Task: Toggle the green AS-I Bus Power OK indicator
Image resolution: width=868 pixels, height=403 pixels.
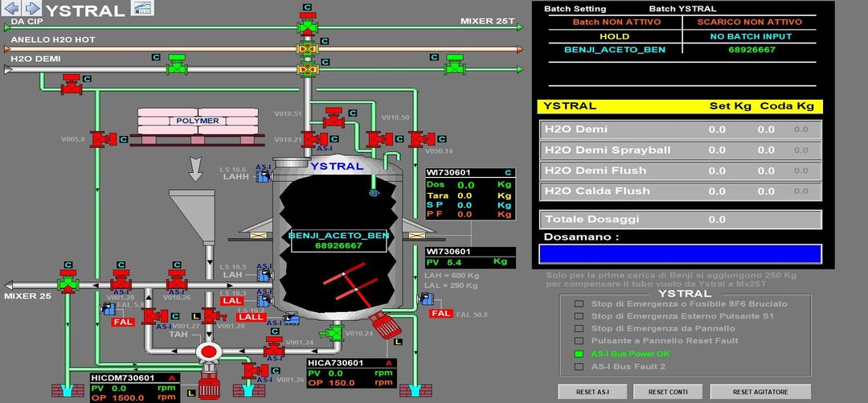Action: (579, 354)
